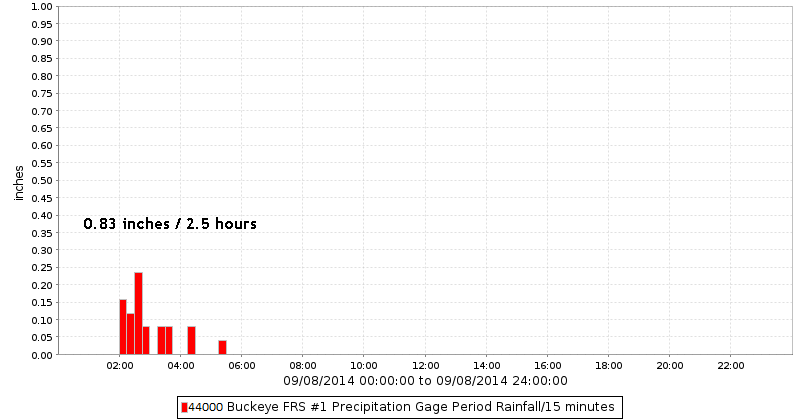Image resolution: width=800 pixels, height=420 pixels.
Task: Click the second red bar at about 0.12 inches
Action: point(131,334)
